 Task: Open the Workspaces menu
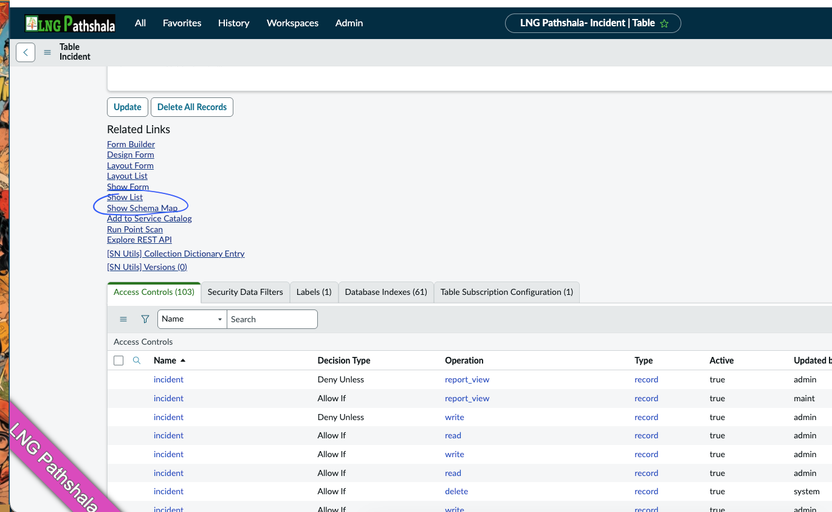(292, 23)
